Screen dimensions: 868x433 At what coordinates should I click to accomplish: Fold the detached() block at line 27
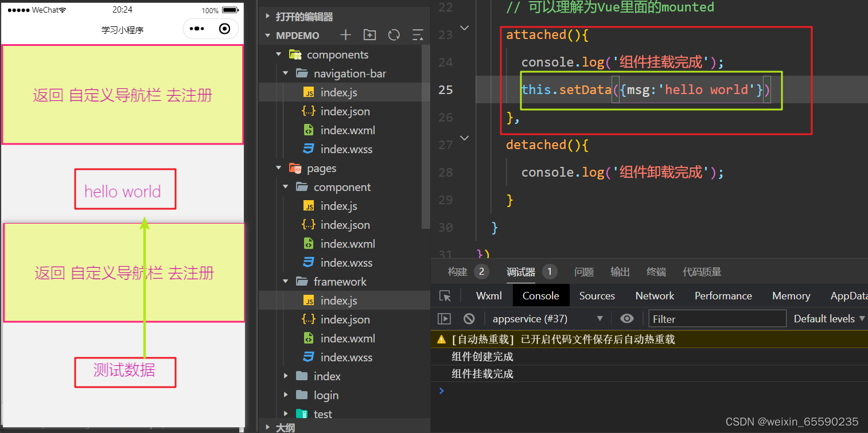pos(465,138)
